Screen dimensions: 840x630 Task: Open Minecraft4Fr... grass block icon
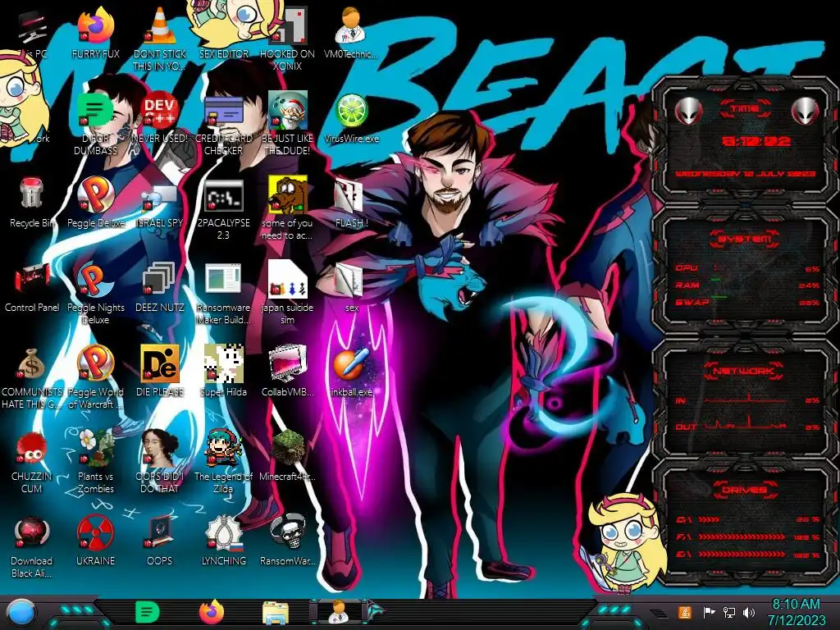point(288,455)
